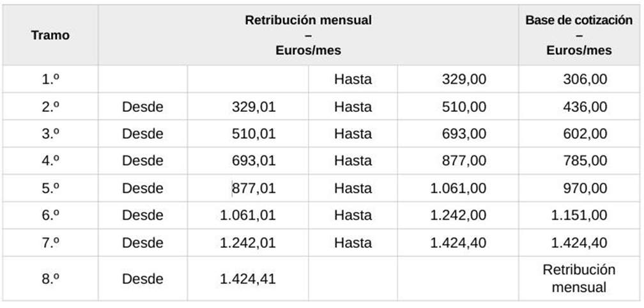Click the 1.061,00 upper limit cell
The width and height of the screenshot is (644, 308).
point(458,189)
